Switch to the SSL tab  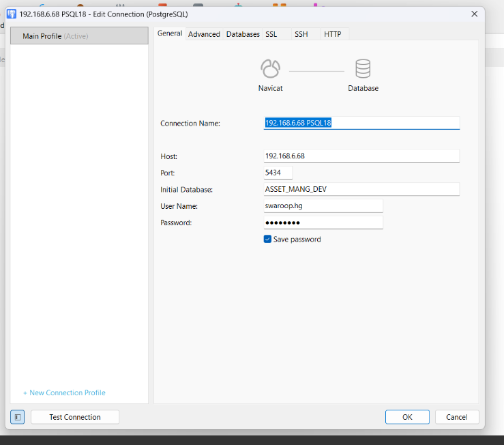click(x=271, y=34)
